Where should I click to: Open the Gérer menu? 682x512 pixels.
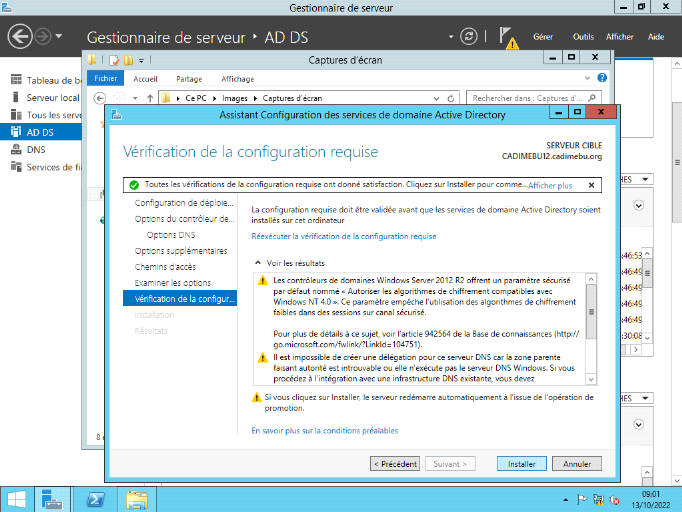click(543, 37)
